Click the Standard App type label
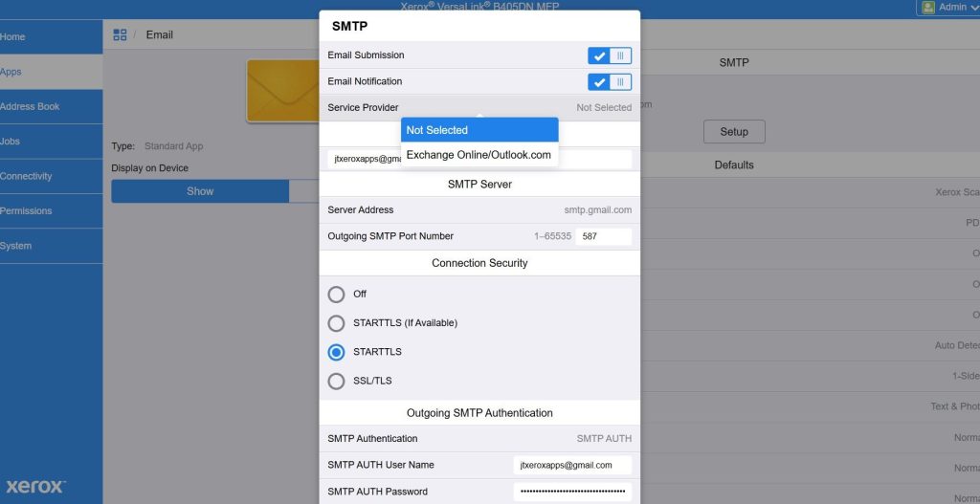980x504 pixels. pyautogui.click(x=174, y=146)
